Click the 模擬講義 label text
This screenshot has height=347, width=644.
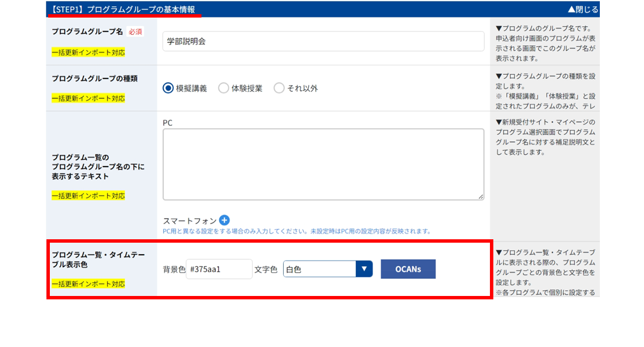point(191,88)
